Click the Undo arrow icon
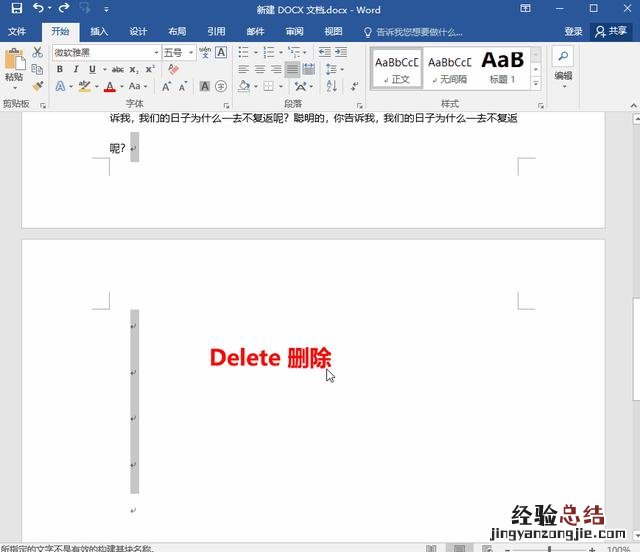The height and width of the screenshot is (552, 640). click(x=37, y=9)
